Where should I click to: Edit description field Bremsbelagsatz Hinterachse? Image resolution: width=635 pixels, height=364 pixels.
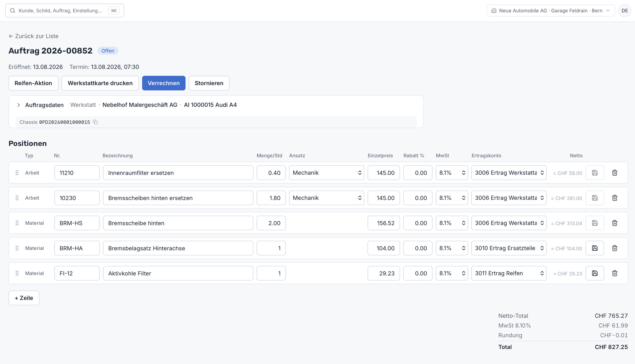tap(178, 248)
